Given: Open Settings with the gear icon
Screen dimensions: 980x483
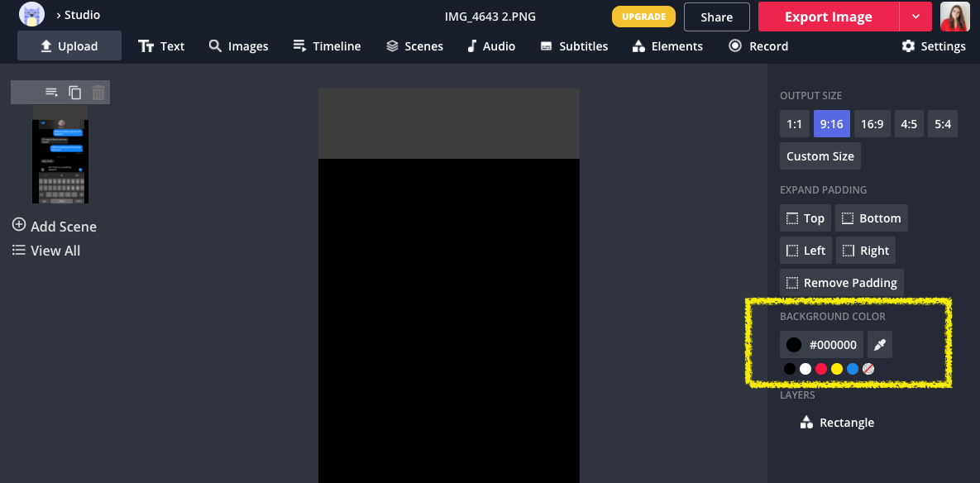Looking at the screenshot, I should pyautogui.click(x=933, y=46).
